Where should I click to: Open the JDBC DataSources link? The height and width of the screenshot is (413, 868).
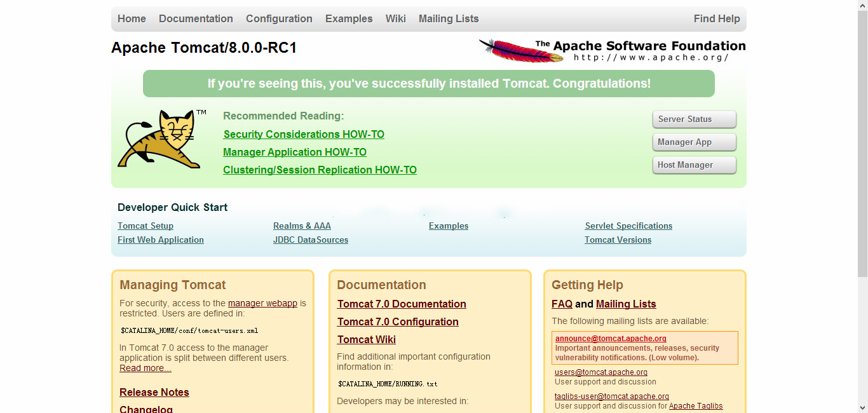(x=311, y=240)
